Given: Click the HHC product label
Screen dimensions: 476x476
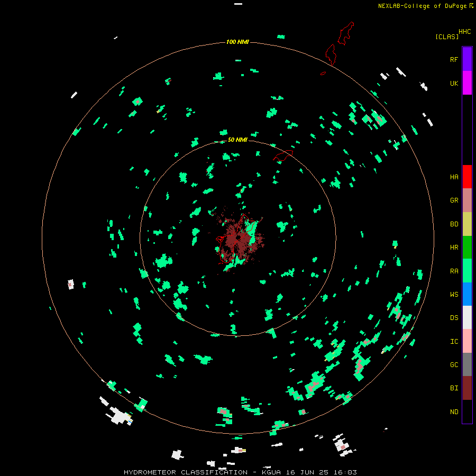Looking at the screenshot, I should (x=464, y=31).
